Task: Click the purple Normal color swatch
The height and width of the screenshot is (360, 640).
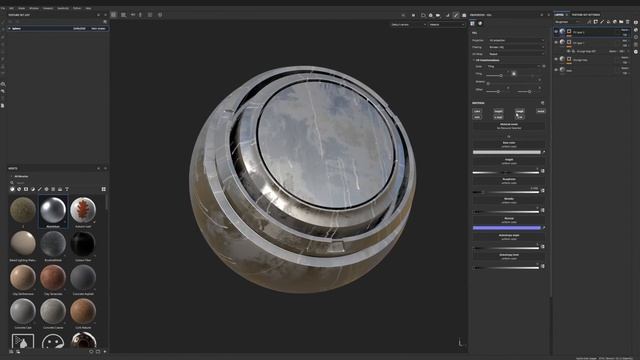Action: coord(507,228)
